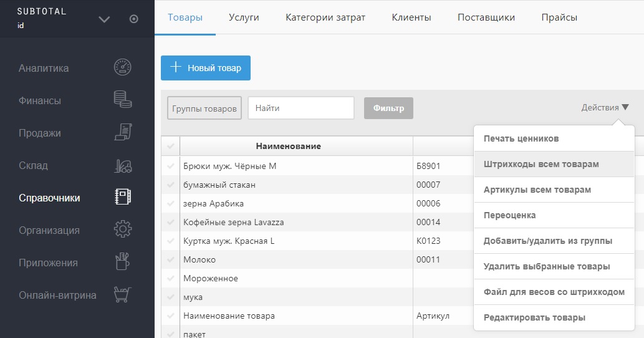Go to Финансы in sidebar

40,100
